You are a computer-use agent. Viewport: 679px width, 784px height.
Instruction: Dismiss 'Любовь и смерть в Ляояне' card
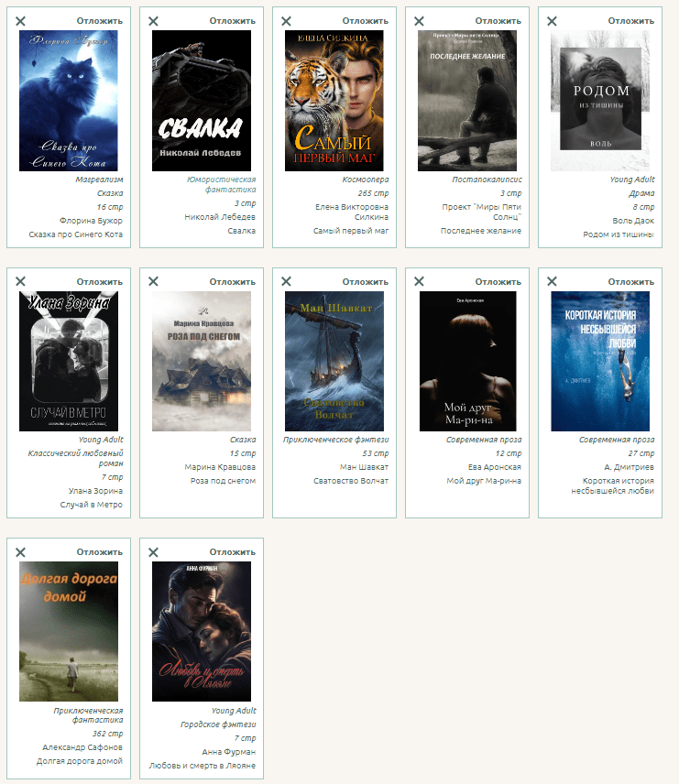[154, 552]
